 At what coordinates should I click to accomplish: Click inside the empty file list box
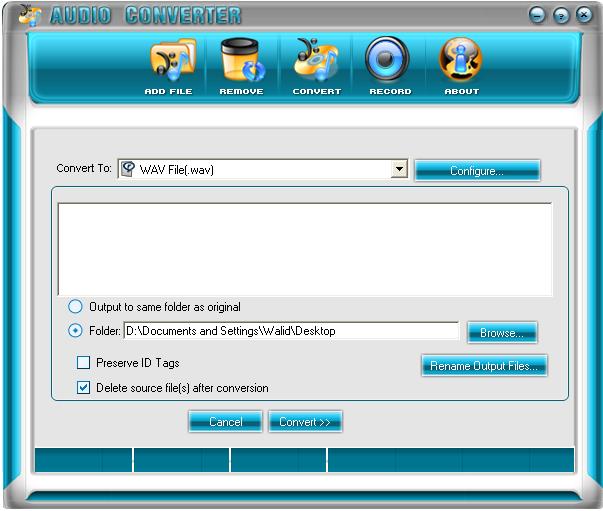(x=305, y=249)
